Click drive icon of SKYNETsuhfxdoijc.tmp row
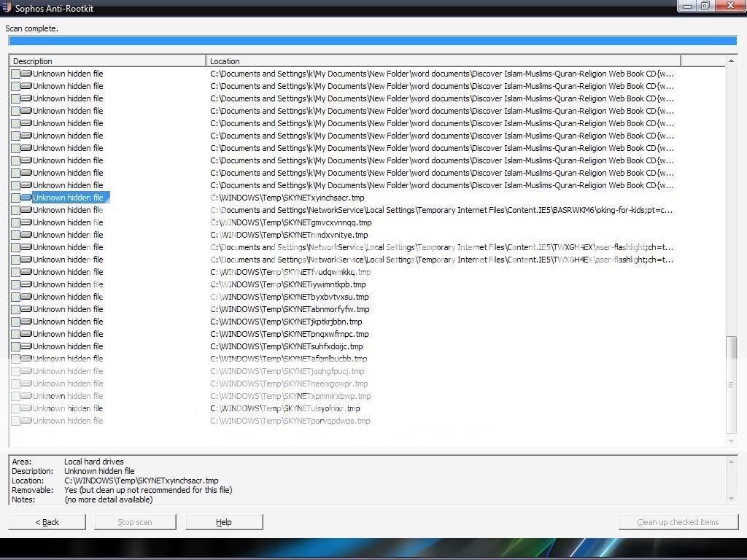The width and height of the screenshot is (747, 560). (x=26, y=346)
